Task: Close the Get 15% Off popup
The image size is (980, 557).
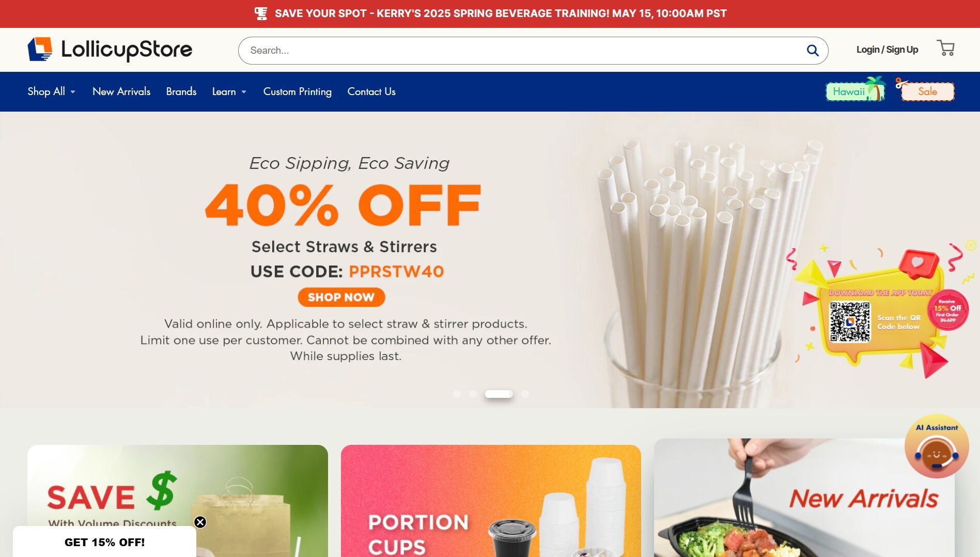Action: coord(200,522)
